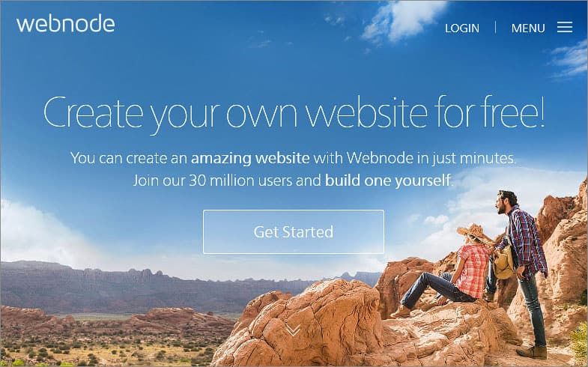Click the bold "amazing website" text
Image resolution: width=588 pixels, height=367 pixels.
click(x=250, y=158)
